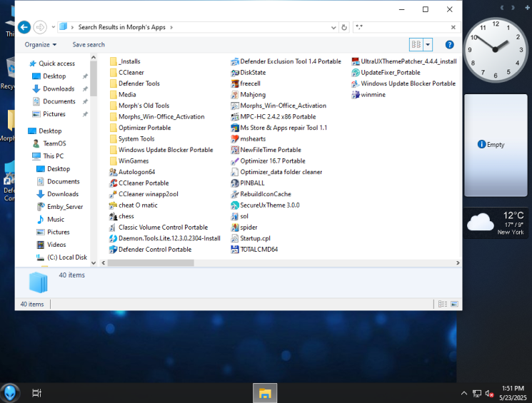532x403 pixels.
Task: Open the help question mark icon
Action: tap(449, 44)
